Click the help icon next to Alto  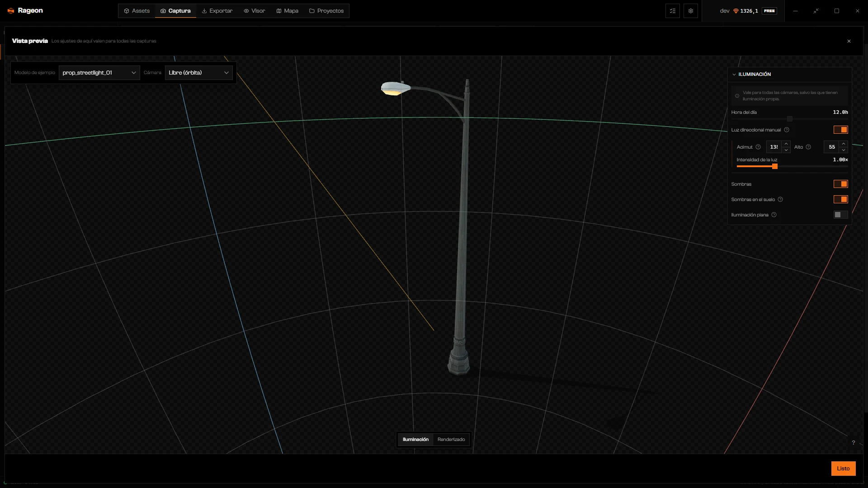point(808,147)
